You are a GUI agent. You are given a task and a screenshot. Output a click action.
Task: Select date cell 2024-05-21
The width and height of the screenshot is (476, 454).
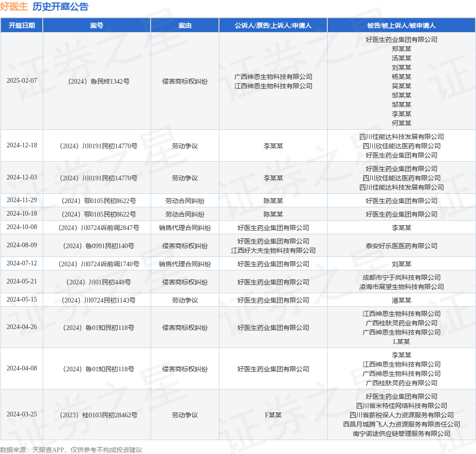[x=22, y=281]
